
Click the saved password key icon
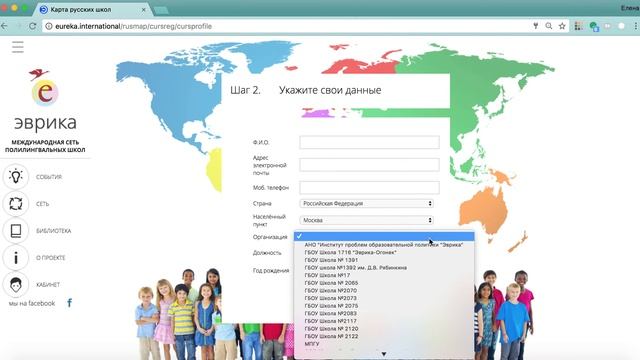click(536, 26)
